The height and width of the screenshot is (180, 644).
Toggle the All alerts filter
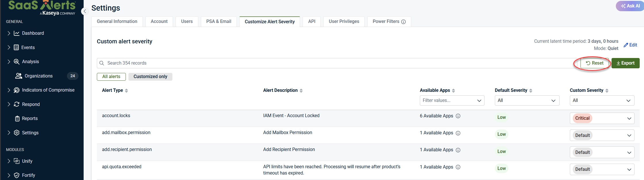point(111,77)
